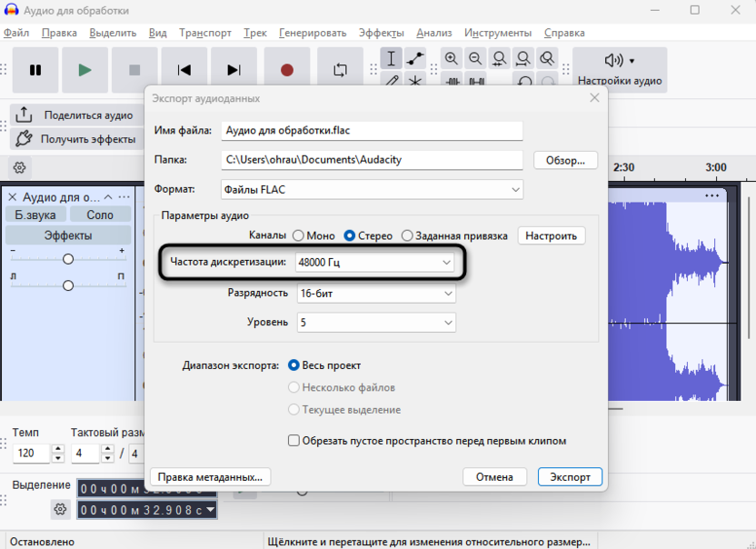
Task: Expand the Формат dropdown with Файлы FLAC
Action: coord(373,190)
